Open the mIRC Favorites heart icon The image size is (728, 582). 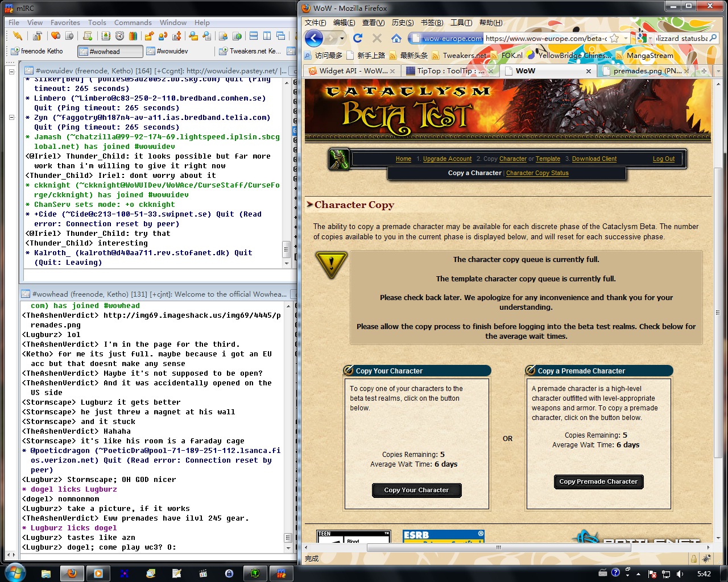point(55,36)
